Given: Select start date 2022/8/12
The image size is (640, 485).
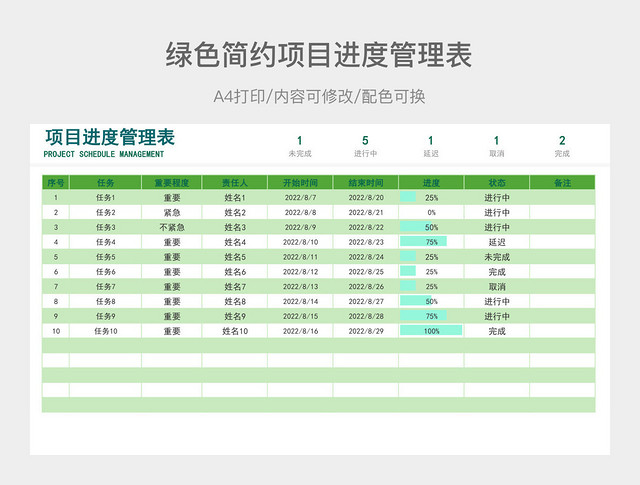Looking at the screenshot, I should pos(300,271).
